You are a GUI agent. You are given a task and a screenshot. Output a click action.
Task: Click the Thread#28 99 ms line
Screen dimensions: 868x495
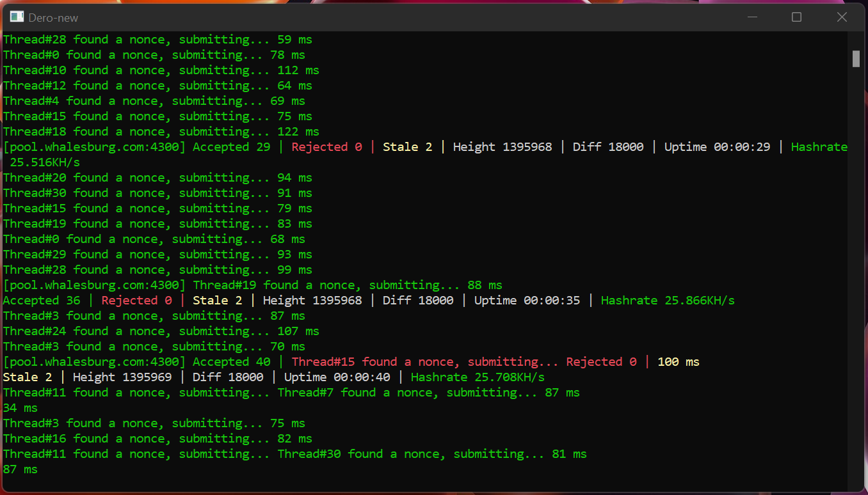point(157,270)
